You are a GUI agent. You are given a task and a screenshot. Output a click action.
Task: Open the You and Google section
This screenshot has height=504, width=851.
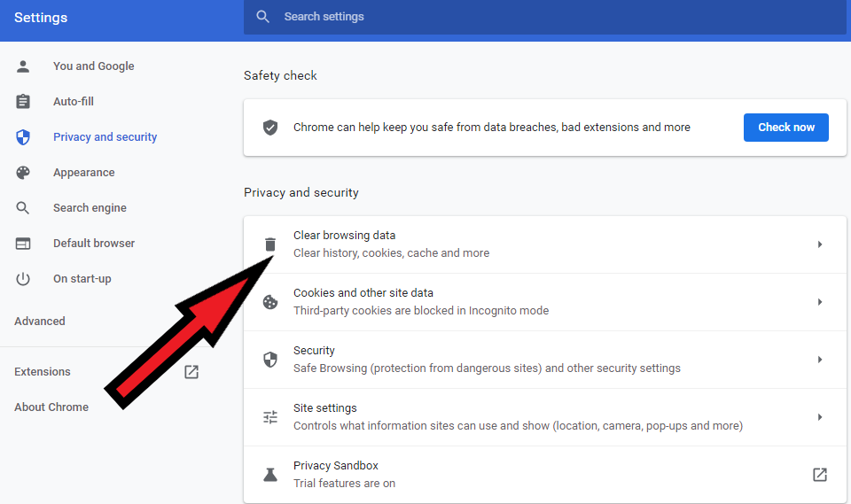coord(93,66)
